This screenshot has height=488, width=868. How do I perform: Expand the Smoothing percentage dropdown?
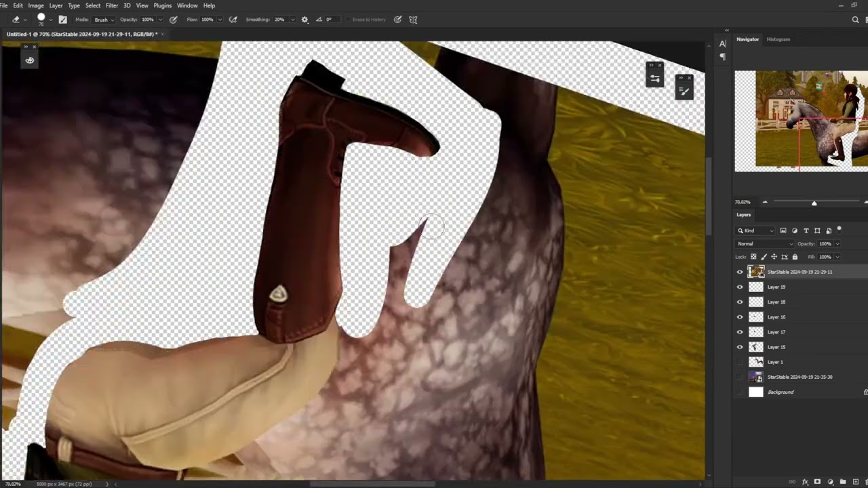pyautogui.click(x=292, y=20)
